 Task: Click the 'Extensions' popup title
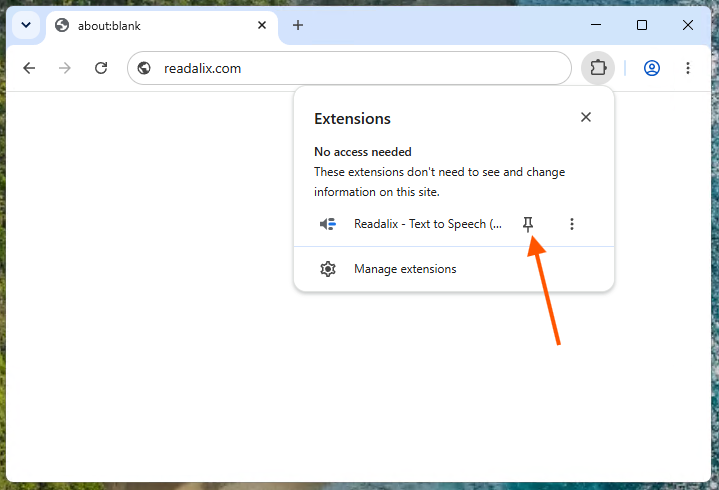tap(352, 119)
